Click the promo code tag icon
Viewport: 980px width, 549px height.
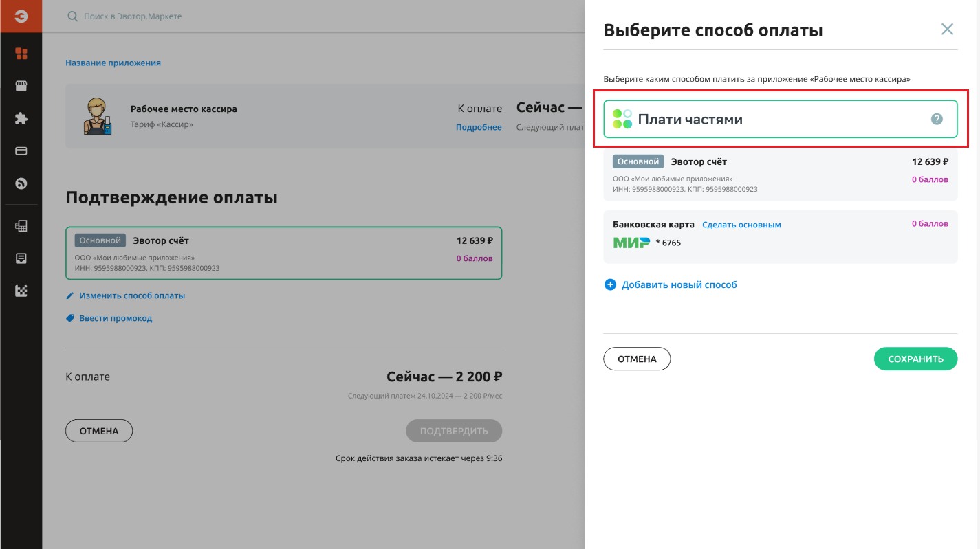tap(69, 318)
